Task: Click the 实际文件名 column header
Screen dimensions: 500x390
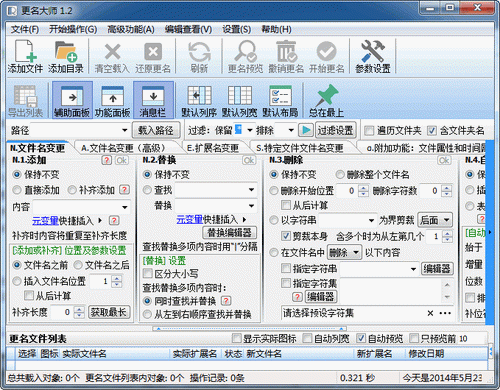Action: coord(84,354)
